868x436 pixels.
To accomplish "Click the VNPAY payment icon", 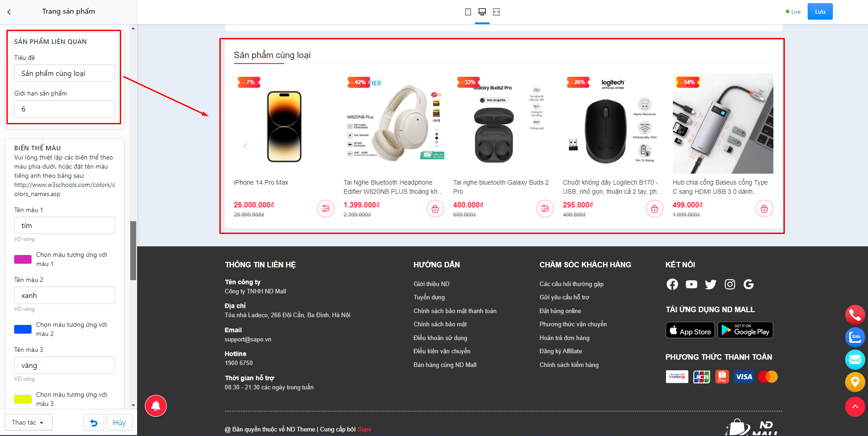I will [677, 377].
